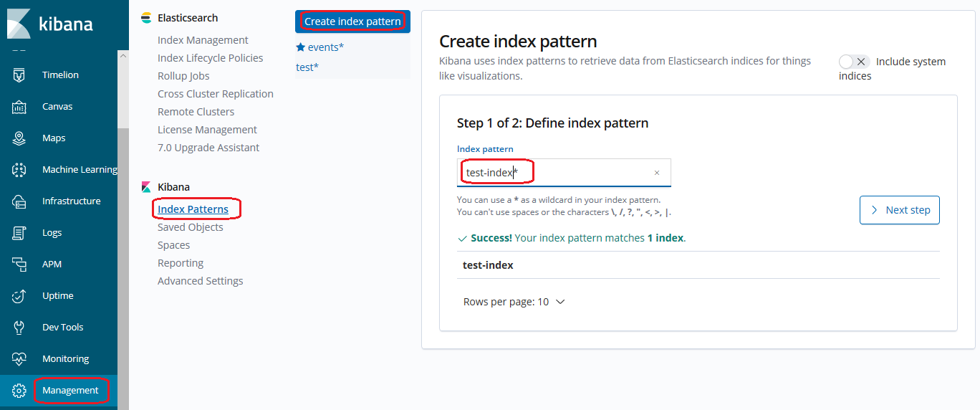Click the Next step button
The width and height of the screenshot is (980, 410).
(x=900, y=210)
